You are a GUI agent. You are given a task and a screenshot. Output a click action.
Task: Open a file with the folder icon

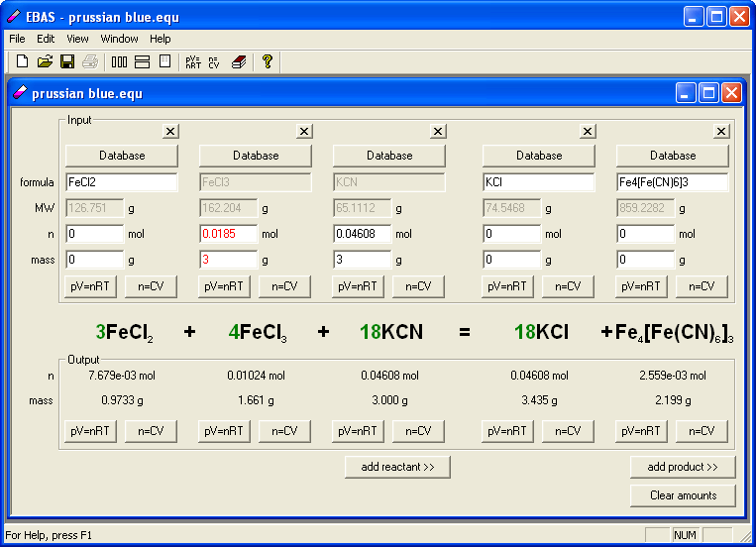pyautogui.click(x=45, y=61)
